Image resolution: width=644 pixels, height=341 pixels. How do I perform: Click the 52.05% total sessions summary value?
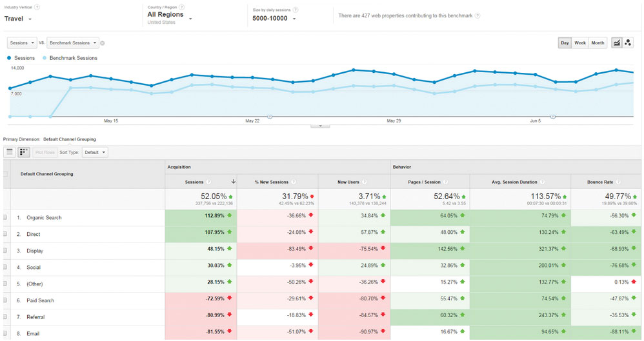214,196
